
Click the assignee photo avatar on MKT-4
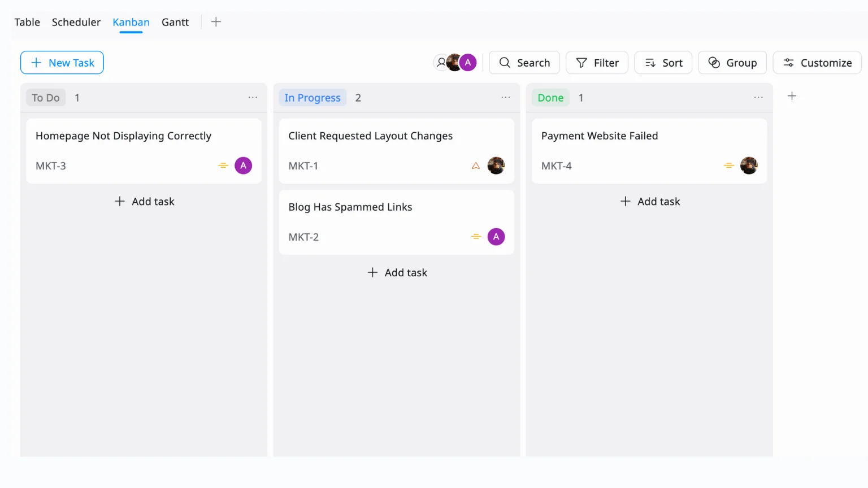748,165
